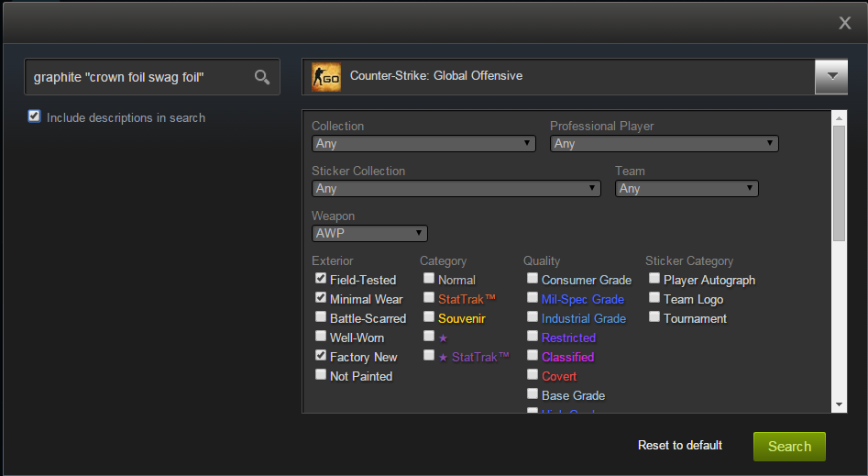The image size is (868, 476).
Task: Check the Souvenir category checkbox
Action: 429,317
